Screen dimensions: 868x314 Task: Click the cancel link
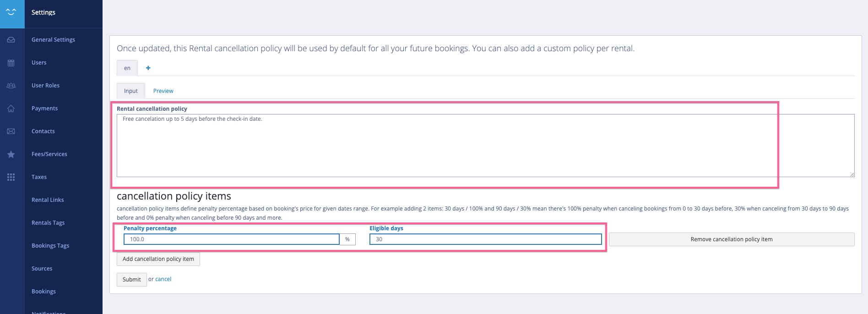pos(163,279)
